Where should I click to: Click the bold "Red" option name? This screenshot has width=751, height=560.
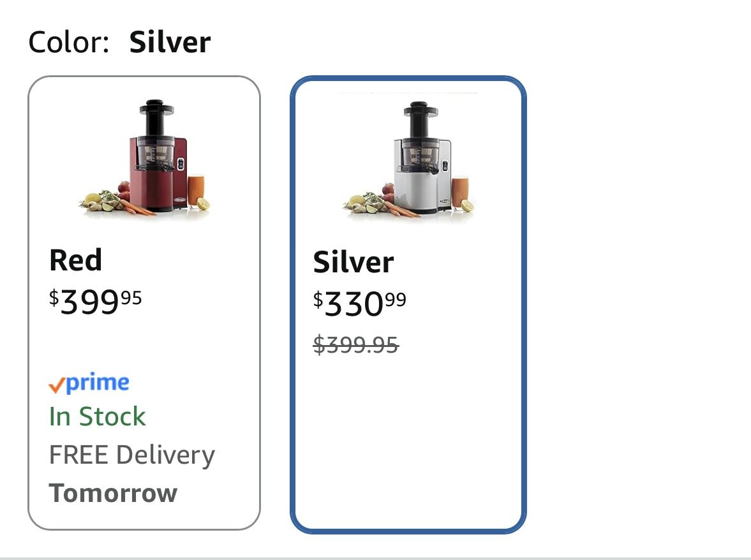pos(75,260)
